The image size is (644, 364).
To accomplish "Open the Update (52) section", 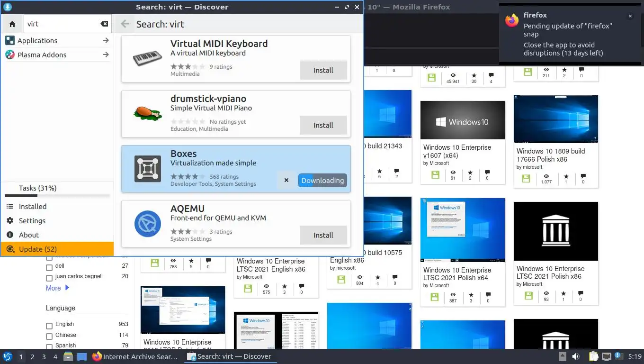I will [57, 249].
